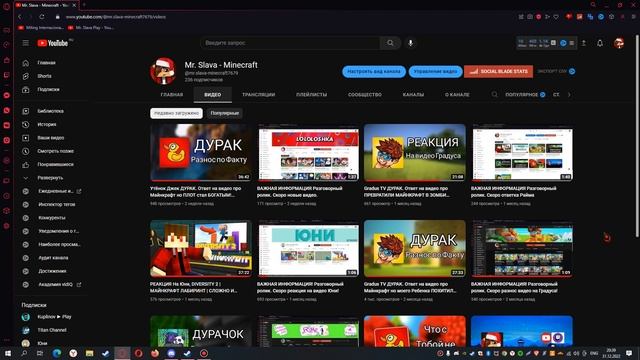Click the channel avatar image

(x=163, y=71)
